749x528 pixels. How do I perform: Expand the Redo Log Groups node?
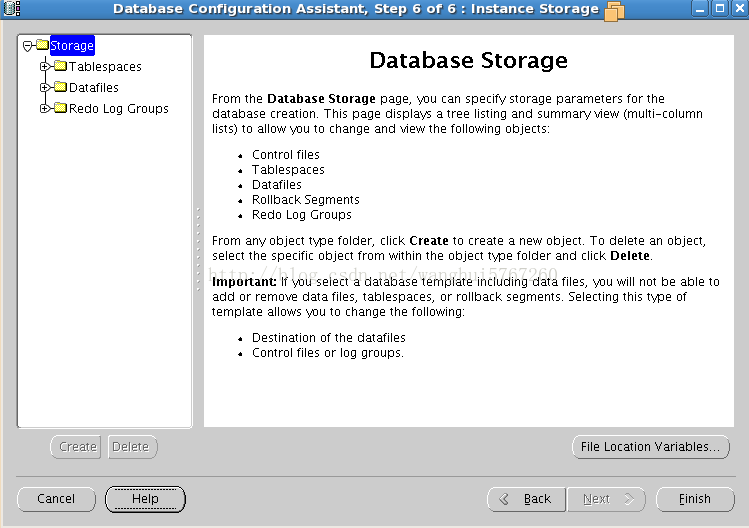(x=44, y=108)
